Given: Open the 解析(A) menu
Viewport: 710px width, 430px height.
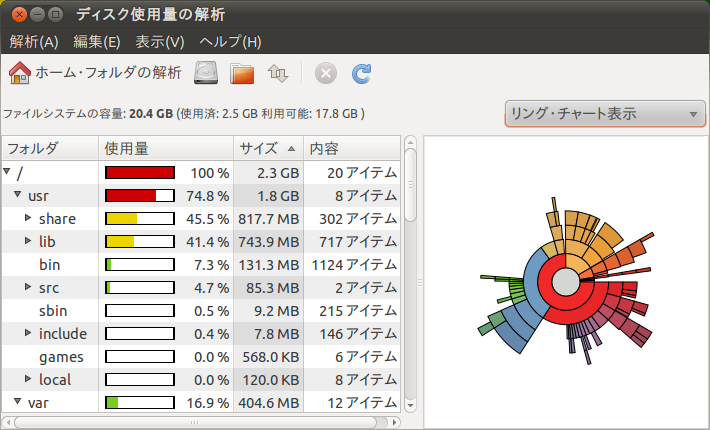Looking at the screenshot, I should click(x=34, y=42).
